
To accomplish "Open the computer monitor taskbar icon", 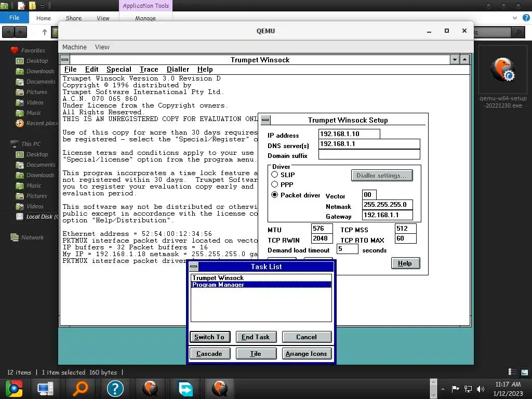I will [45, 389].
